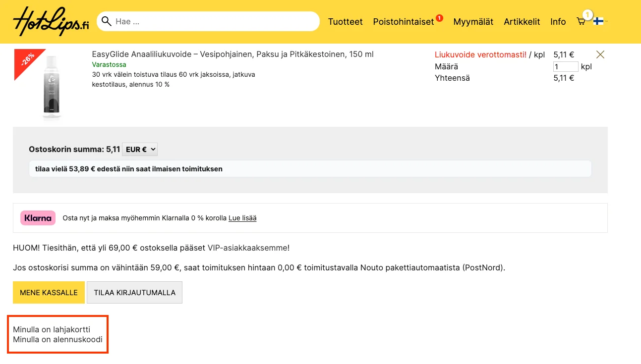Click Klarna Lue lisää link
The width and height of the screenshot is (641, 364).
(242, 218)
